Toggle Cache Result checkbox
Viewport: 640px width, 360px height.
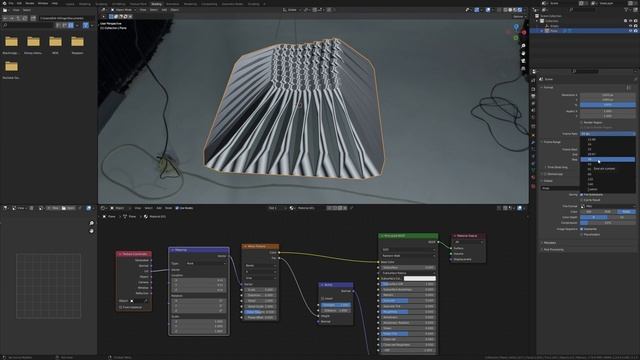point(581,200)
